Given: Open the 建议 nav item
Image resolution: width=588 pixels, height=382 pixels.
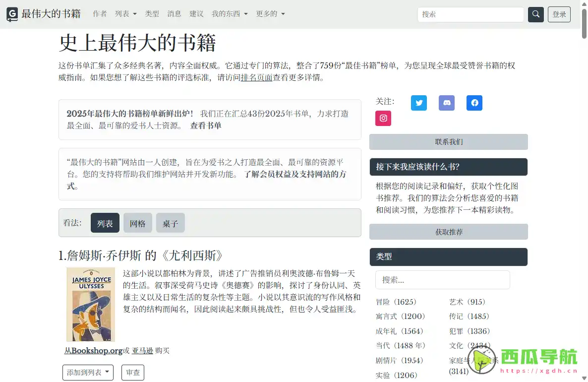Looking at the screenshot, I should click(x=196, y=14).
